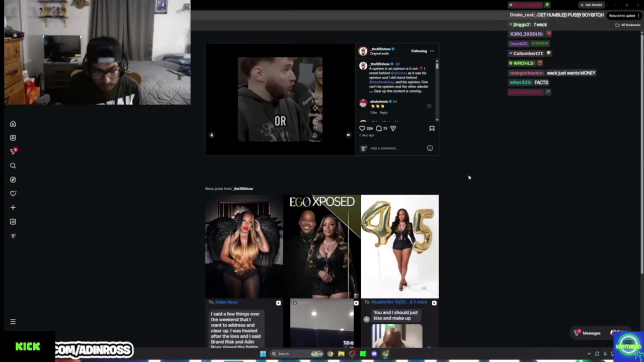Image resolution: width=644 pixels, height=362 pixels.
Task: Open the green Kick app in taskbar
Action: [363, 354]
